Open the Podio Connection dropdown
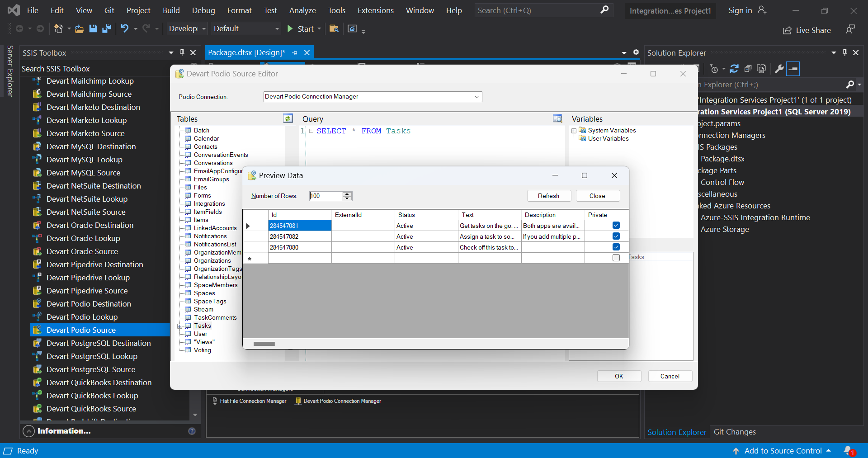Image resolution: width=868 pixels, height=458 pixels. point(476,97)
